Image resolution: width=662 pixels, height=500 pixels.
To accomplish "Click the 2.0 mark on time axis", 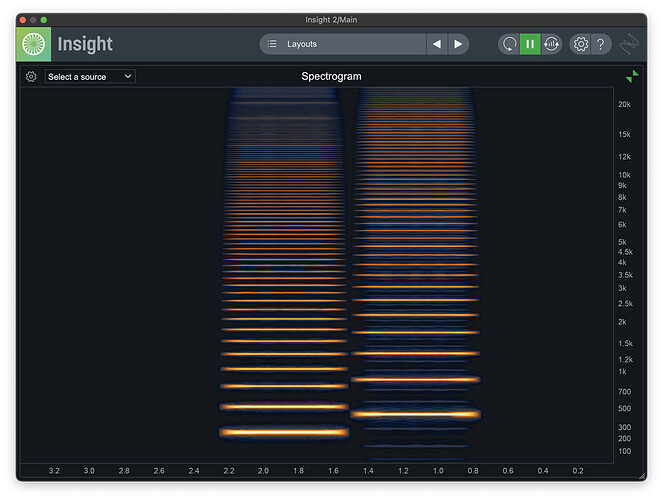I will pyautogui.click(x=263, y=470).
